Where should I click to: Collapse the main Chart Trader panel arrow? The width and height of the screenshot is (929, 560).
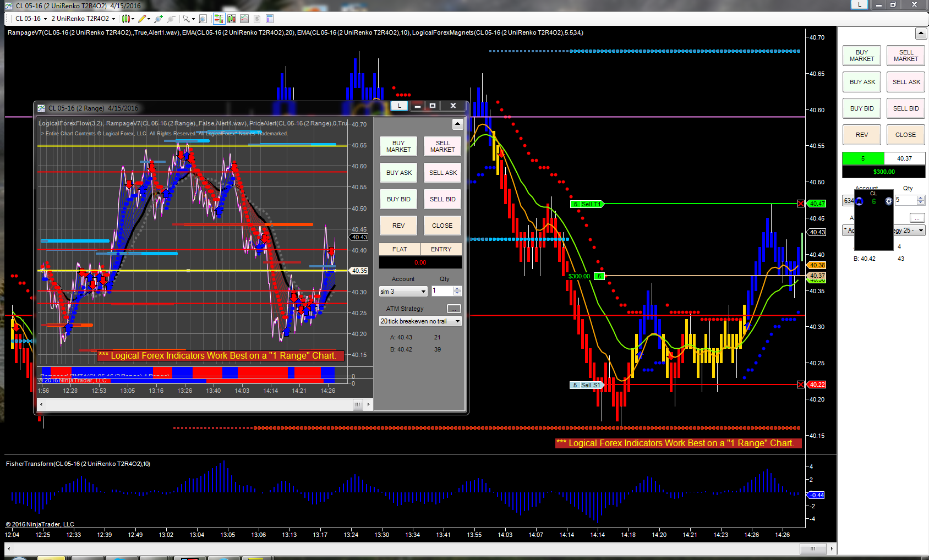click(x=921, y=34)
